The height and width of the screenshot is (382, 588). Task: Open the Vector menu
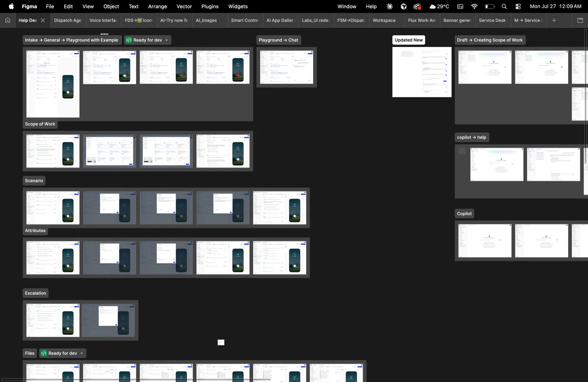[x=184, y=6]
